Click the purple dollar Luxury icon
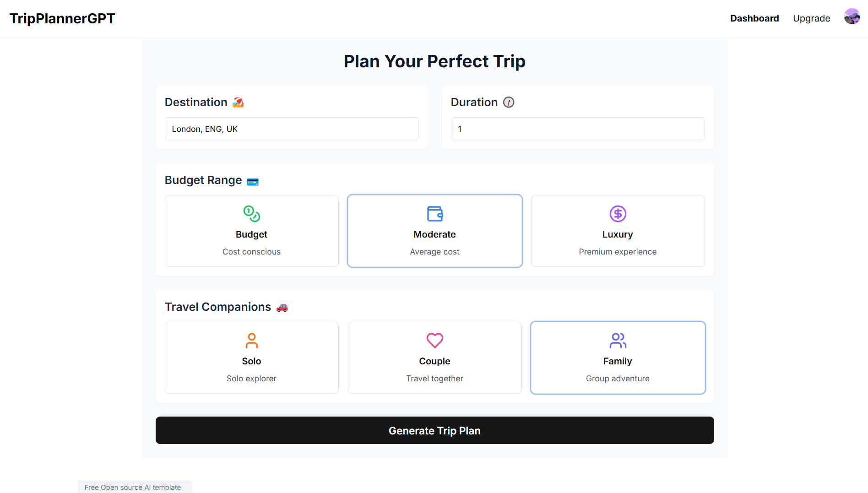The height and width of the screenshot is (493, 868). coord(618,213)
